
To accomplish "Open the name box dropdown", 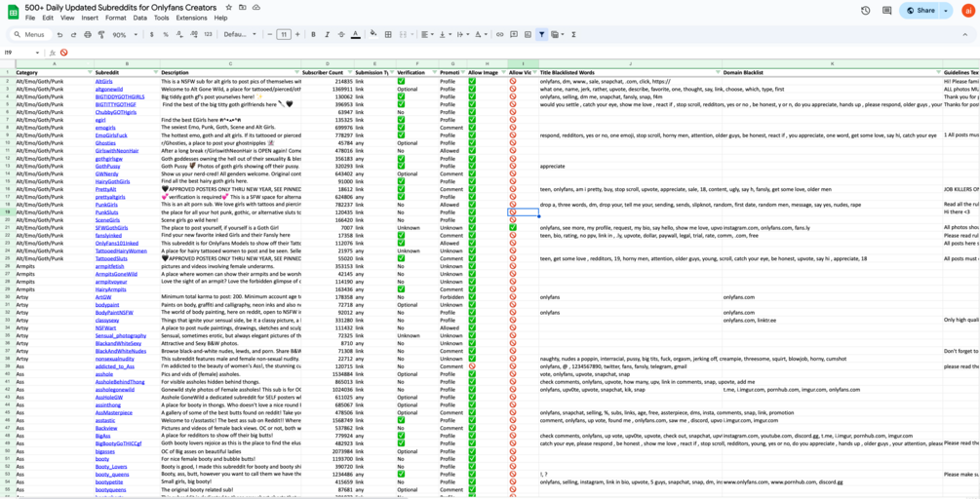I will (x=37, y=53).
